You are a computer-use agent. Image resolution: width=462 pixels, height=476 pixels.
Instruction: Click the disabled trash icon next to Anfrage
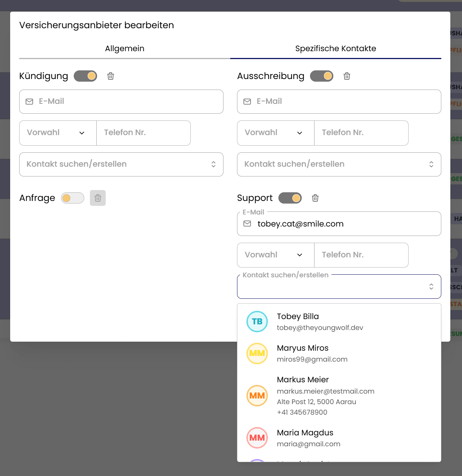[x=98, y=198]
